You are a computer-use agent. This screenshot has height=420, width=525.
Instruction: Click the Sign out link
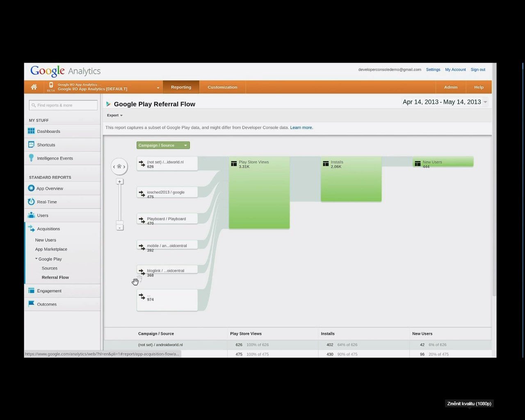478,70
